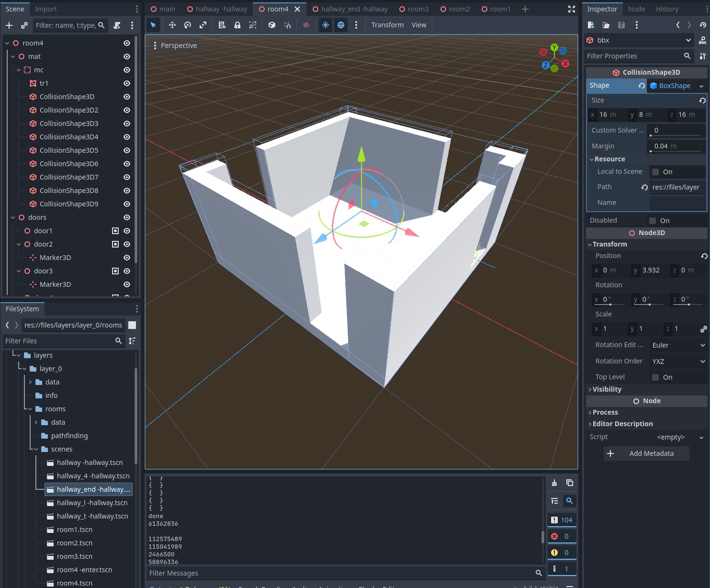The width and height of the screenshot is (710, 588).
Task: Click the instantiate child scene link icon
Action: tap(24, 25)
